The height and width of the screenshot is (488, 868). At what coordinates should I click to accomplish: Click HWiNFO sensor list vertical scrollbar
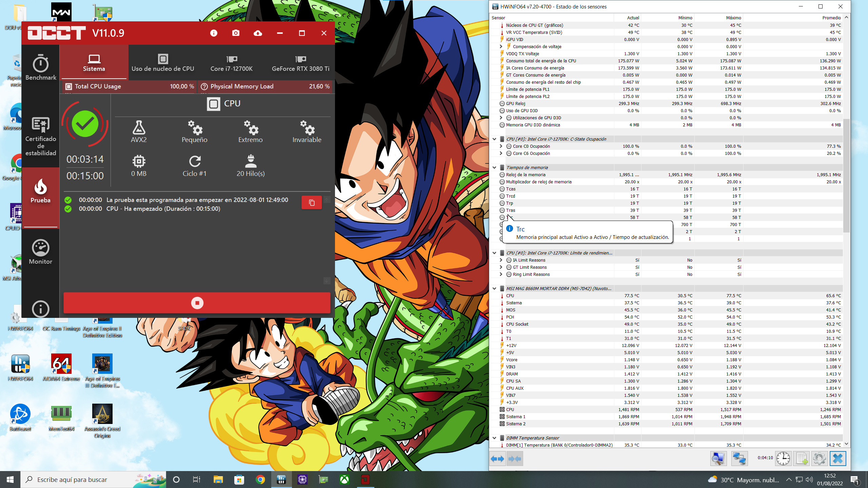pyautogui.click(x=846, y=176)
